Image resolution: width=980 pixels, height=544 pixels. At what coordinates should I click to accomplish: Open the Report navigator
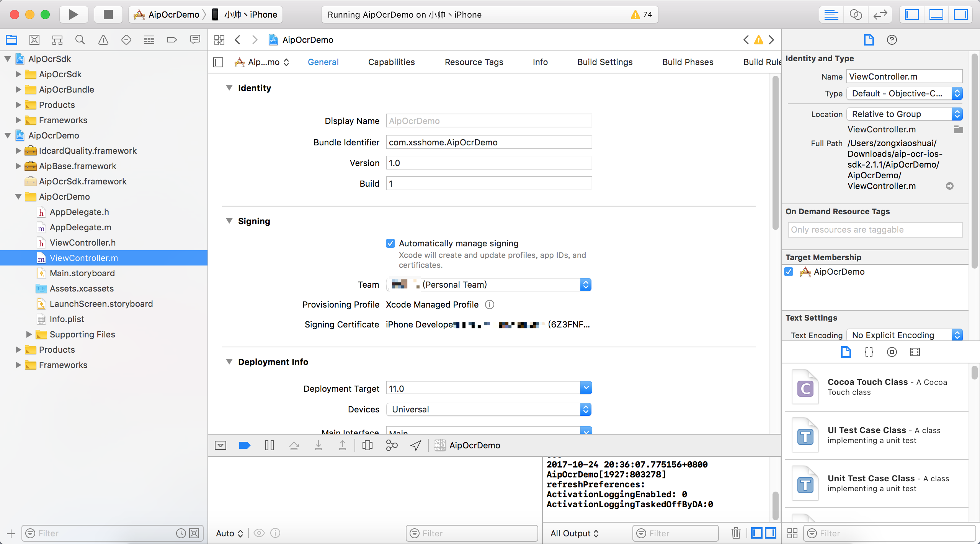click(x=195, y=39)
